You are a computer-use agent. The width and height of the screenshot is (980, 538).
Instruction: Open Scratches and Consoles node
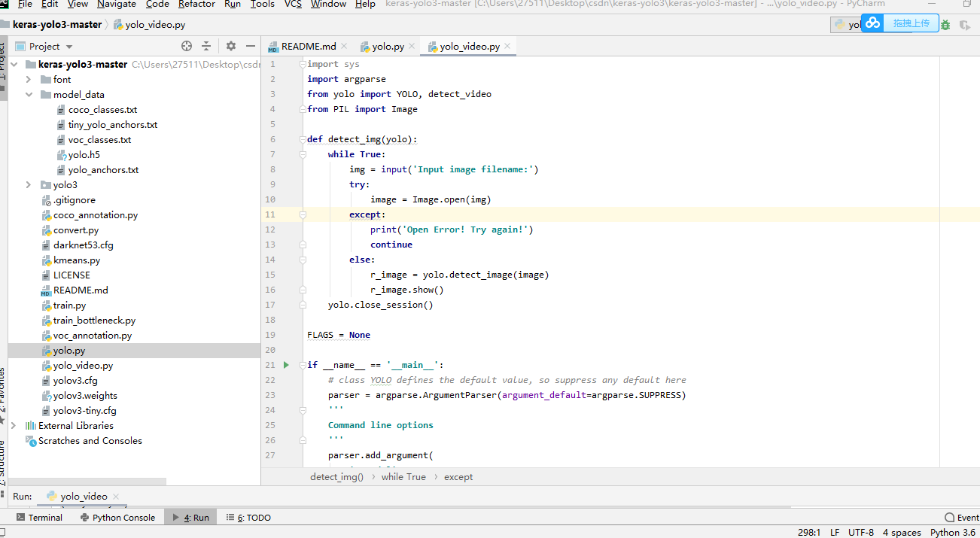click(90, 441)
